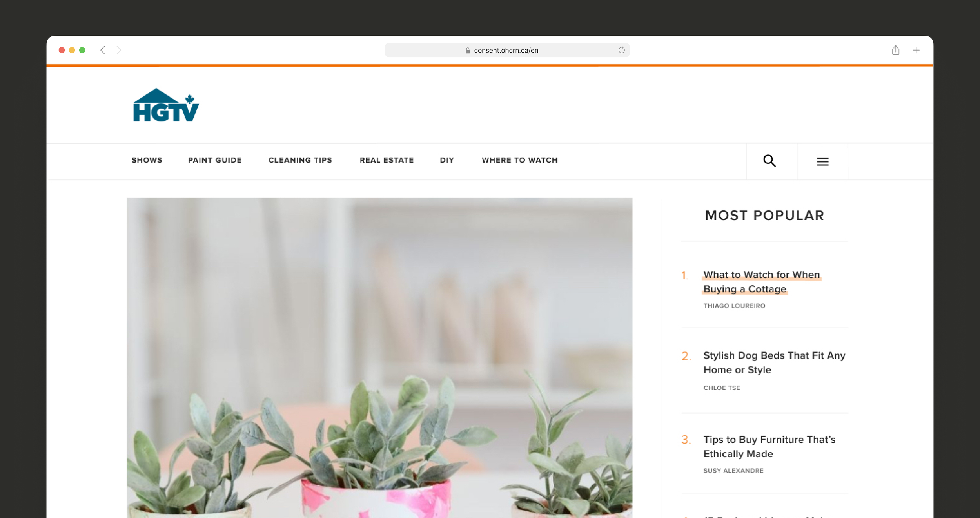Click the browser share icon
980x518 pixels.
pos(895,50)
